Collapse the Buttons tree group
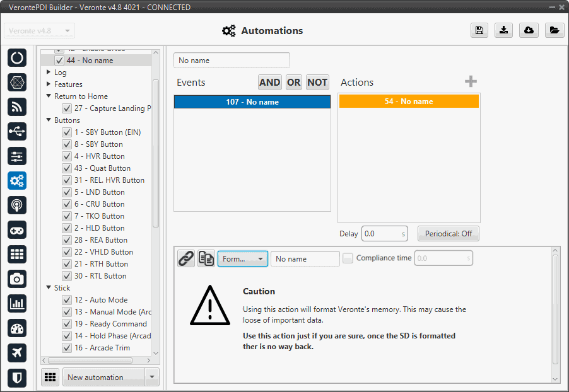The width and height of the screenshot is (569, 392). point(49,120)
